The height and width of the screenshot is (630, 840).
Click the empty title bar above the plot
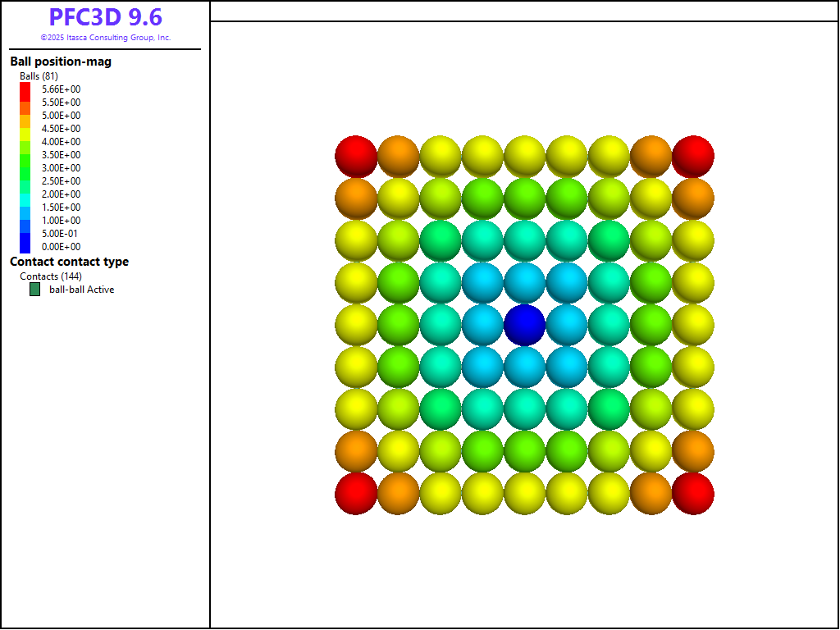(x=524, y=11)
